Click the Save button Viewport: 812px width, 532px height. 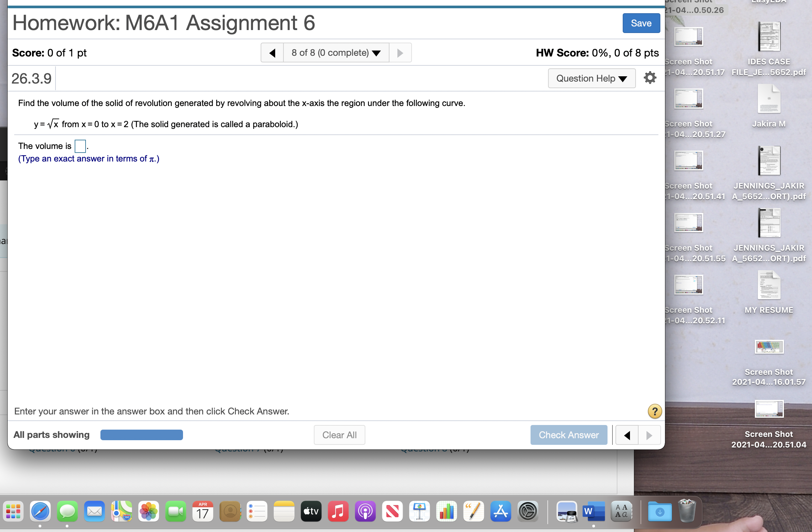pyautogui.click(x=641, y=23)
